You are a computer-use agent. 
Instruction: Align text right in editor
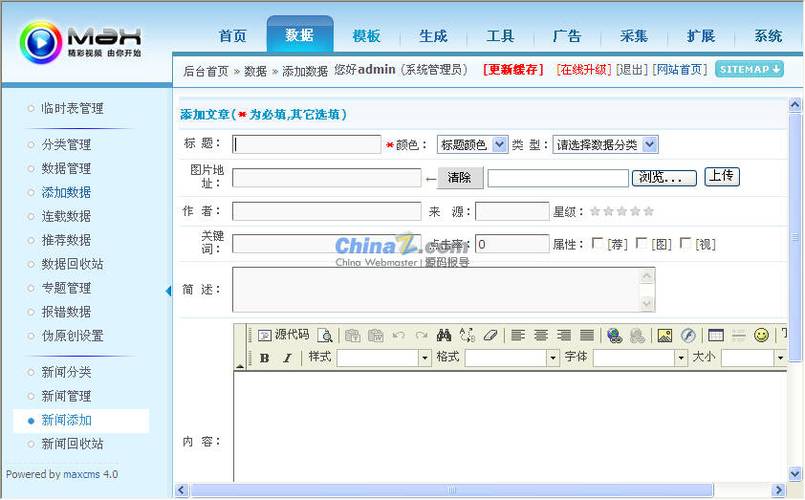pyautogui.click(x=564, y=335)
